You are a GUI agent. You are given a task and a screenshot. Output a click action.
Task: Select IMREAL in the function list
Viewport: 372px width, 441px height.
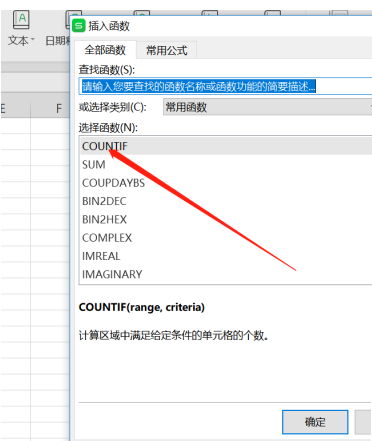pos(226,256)
